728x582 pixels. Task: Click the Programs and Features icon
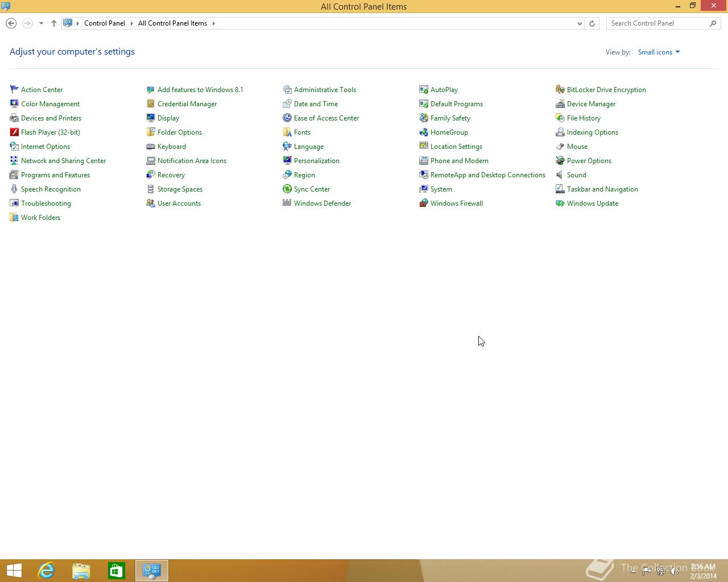click(14, 174)
